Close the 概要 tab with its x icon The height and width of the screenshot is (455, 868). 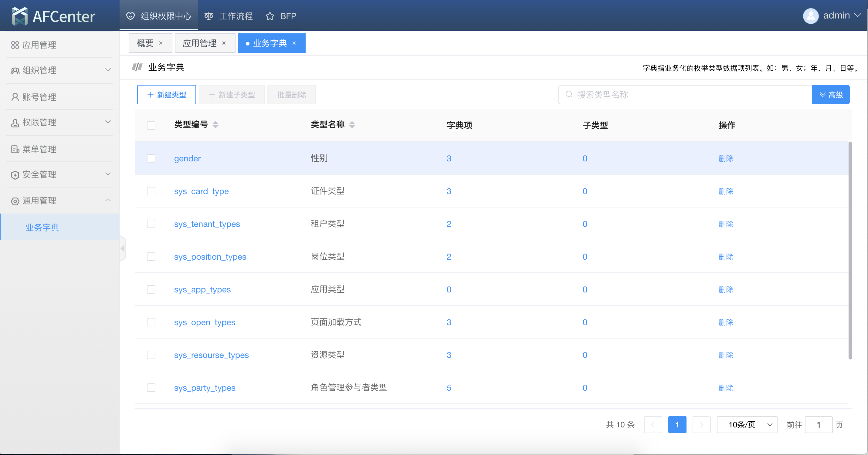[x=161, y=43]
